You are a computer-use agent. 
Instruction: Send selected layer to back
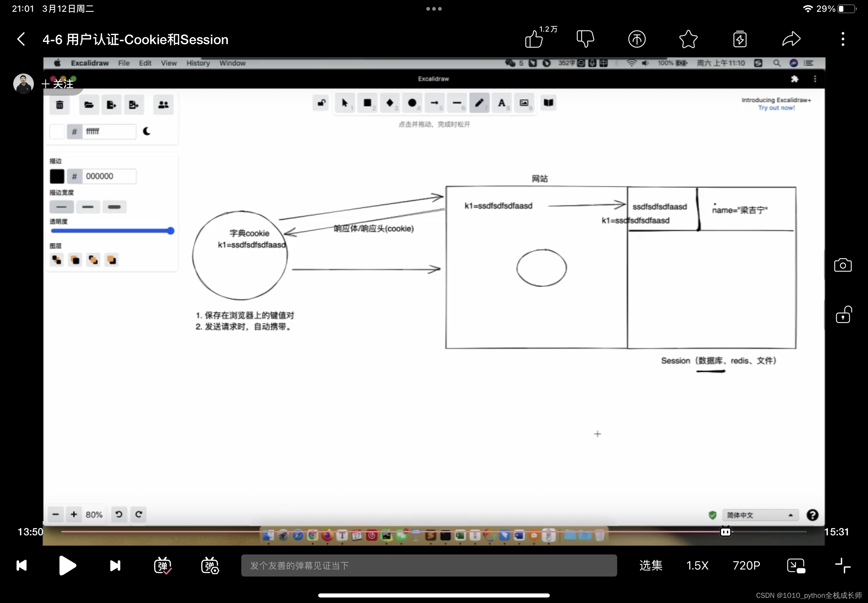coord(57,260)
